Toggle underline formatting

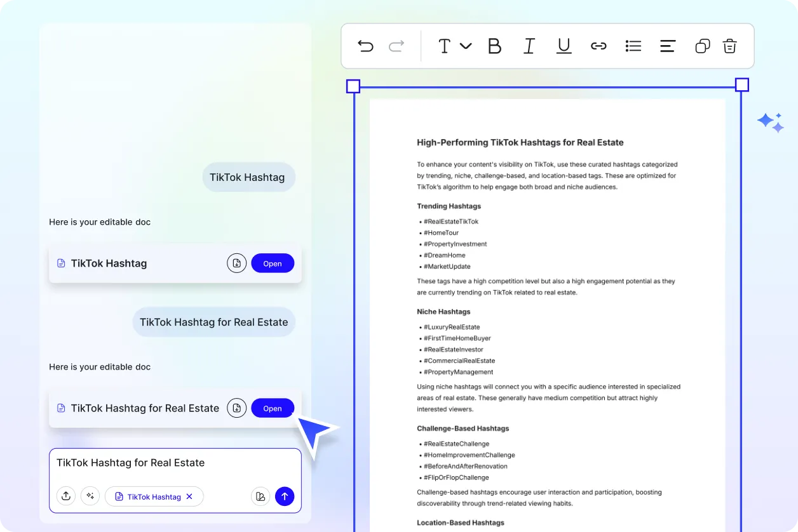pyautogui.click(x=564, y=46)
